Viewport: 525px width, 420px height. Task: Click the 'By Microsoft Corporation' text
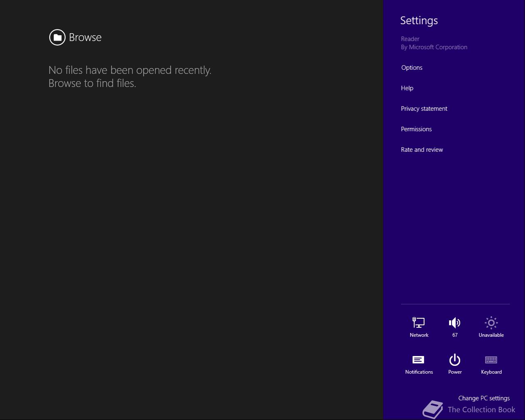[x=434, y=47]
